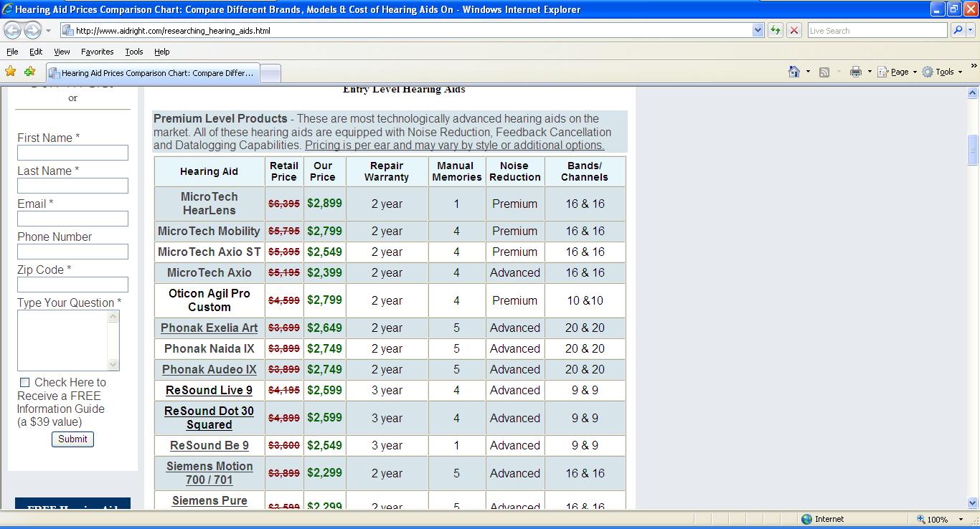Refresh the page using the green arrows icon
This screenshot has height=529, width=980.
point(775,30)
